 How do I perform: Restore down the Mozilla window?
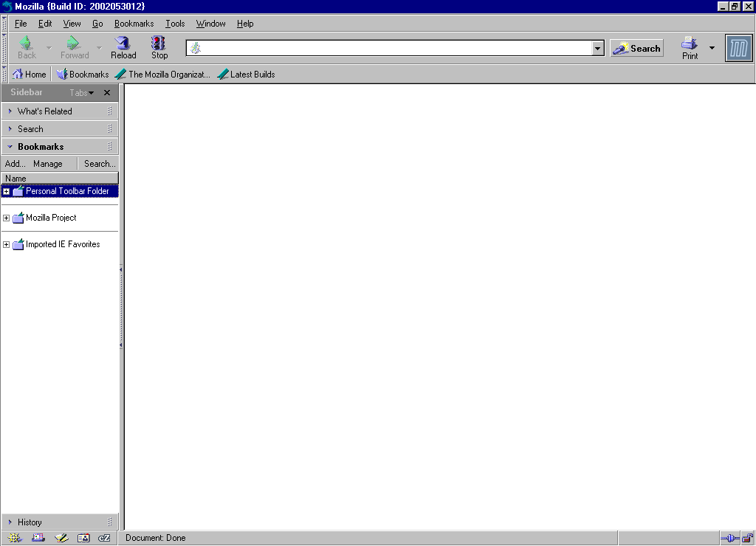pos(735,6)
